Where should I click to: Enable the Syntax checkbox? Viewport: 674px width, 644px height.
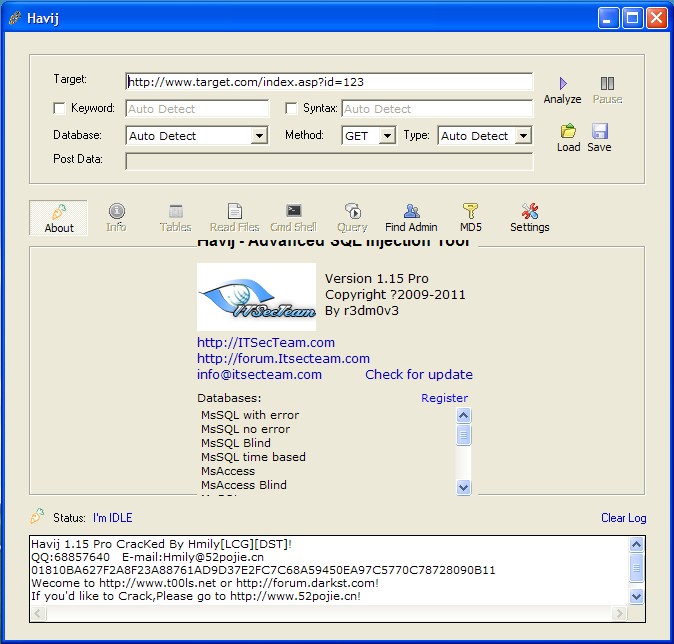coord(291,108)
